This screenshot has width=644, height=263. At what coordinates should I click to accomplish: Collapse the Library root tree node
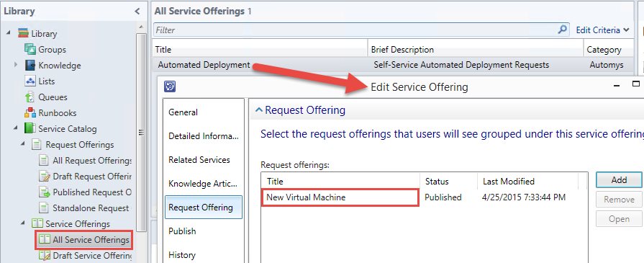click(9, 32)
